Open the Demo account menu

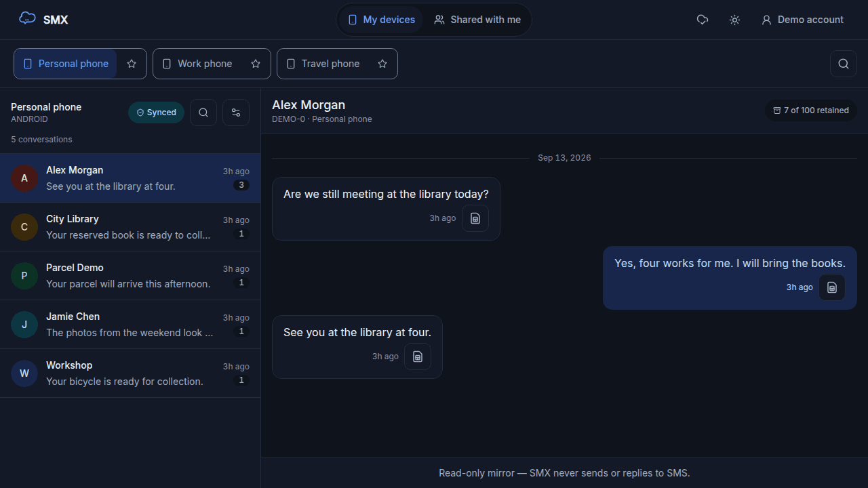[802, 20]
